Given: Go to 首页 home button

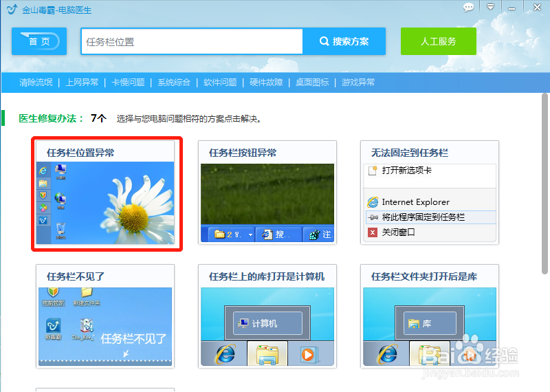Looking at the screenshot, I should [x=39, y=41].
